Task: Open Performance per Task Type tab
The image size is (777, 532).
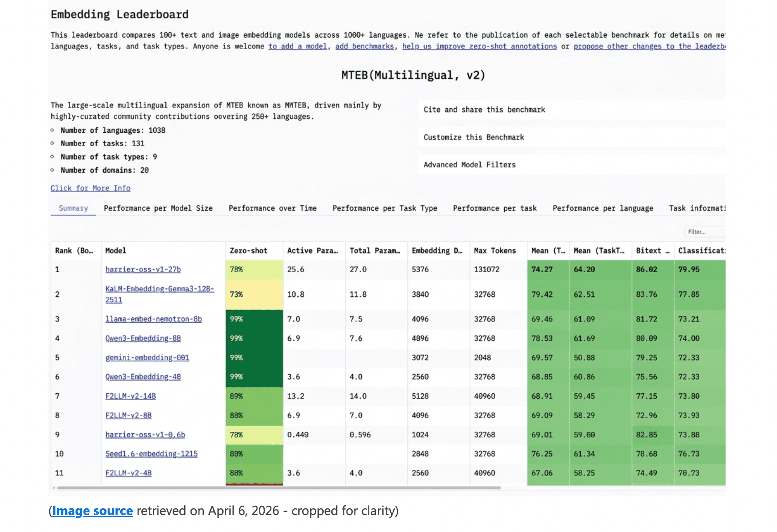Action: [x=384, y=208]
